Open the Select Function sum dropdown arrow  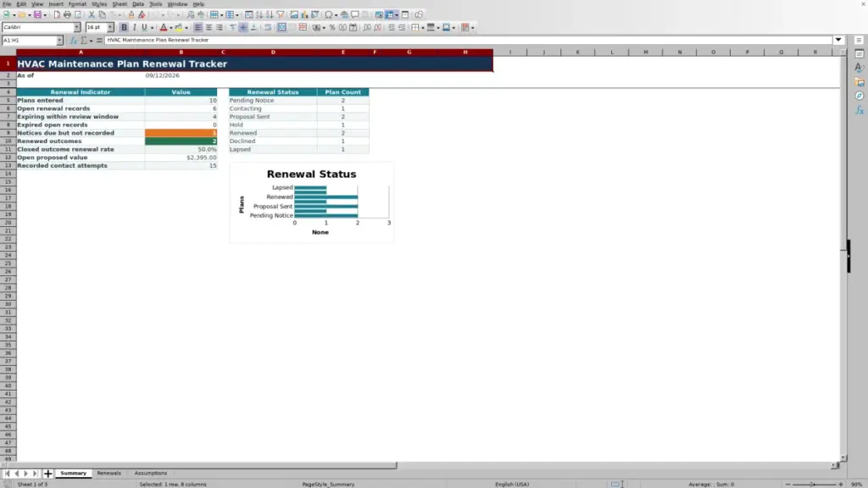tap(92, 41)
